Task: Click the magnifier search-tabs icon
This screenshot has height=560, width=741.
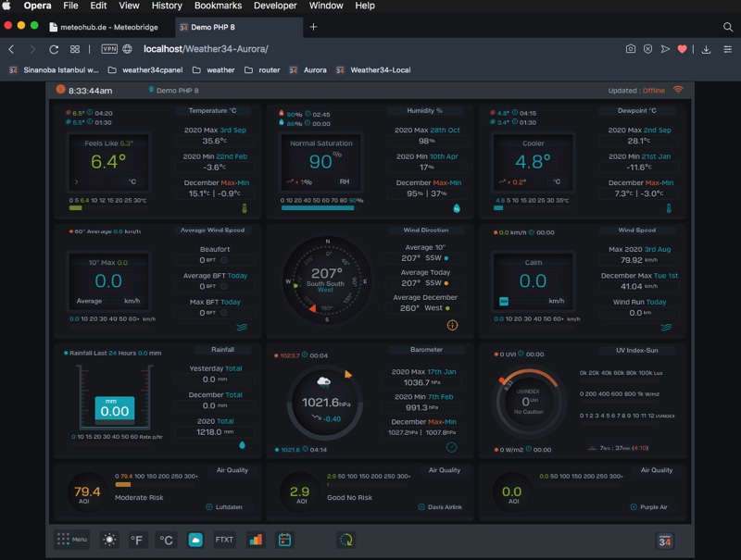Action: pyautogui.click(x=728, y=27)
